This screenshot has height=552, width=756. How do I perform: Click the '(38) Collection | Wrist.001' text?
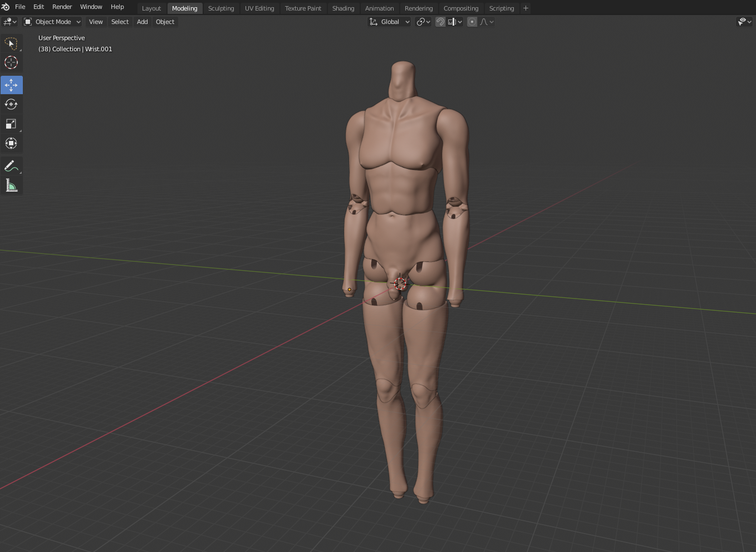pos(75,49)
